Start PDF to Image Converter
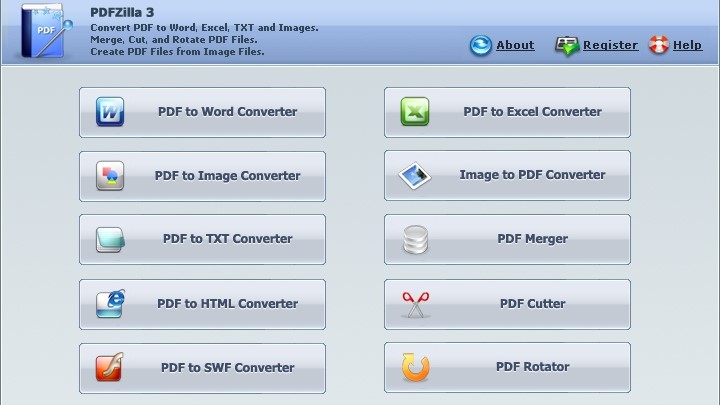This screenshot has width=720, height=405. tap(202, 176)
